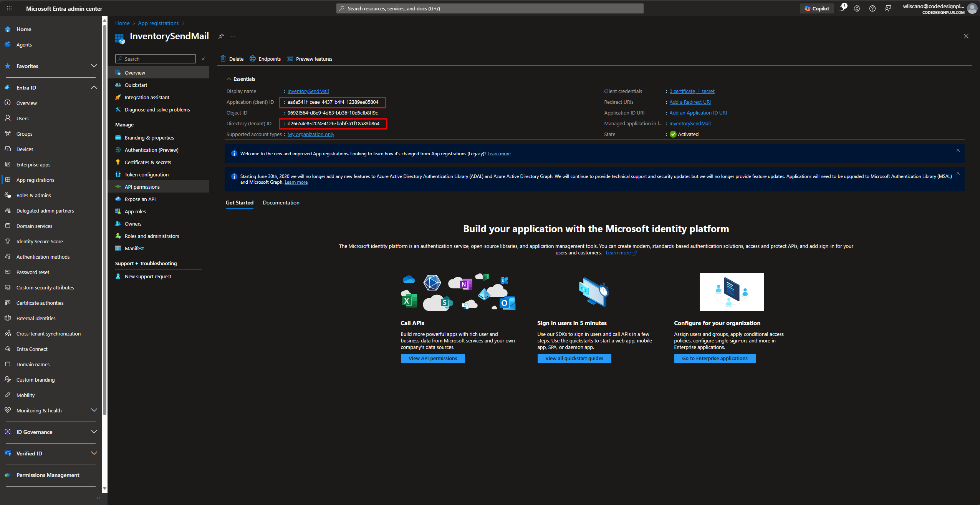Image resolution: width=980 pixels, height=505 pixels.
Task: Select the Directory (tenant) ID value
Action: tap(333, 123)
